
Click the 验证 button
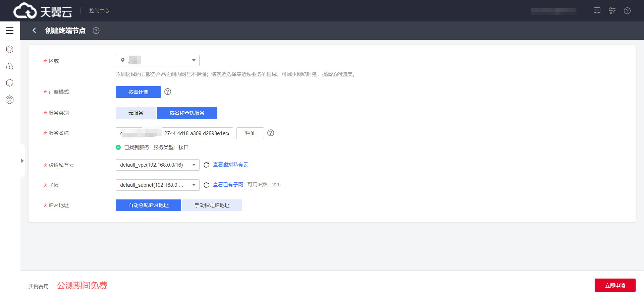tap(250, 133)
